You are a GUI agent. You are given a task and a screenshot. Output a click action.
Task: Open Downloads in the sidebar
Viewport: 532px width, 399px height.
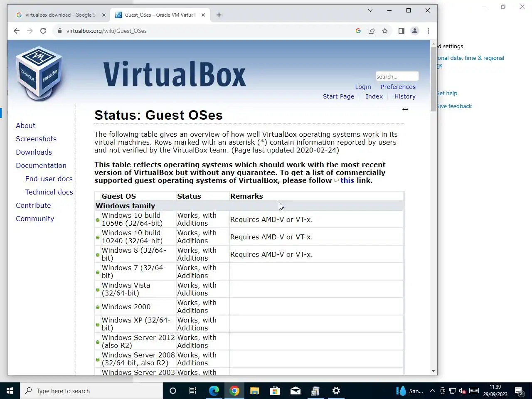click(34, 152)
